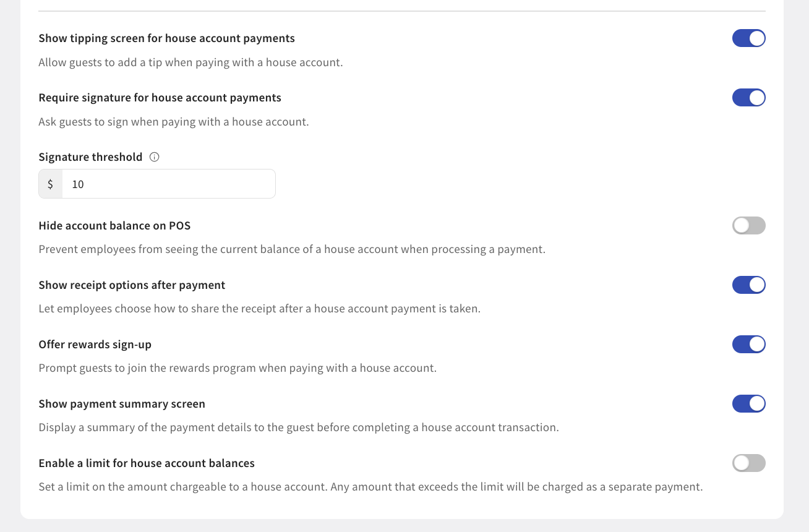Select the Show tipping screen heading text

coord(166,38)
